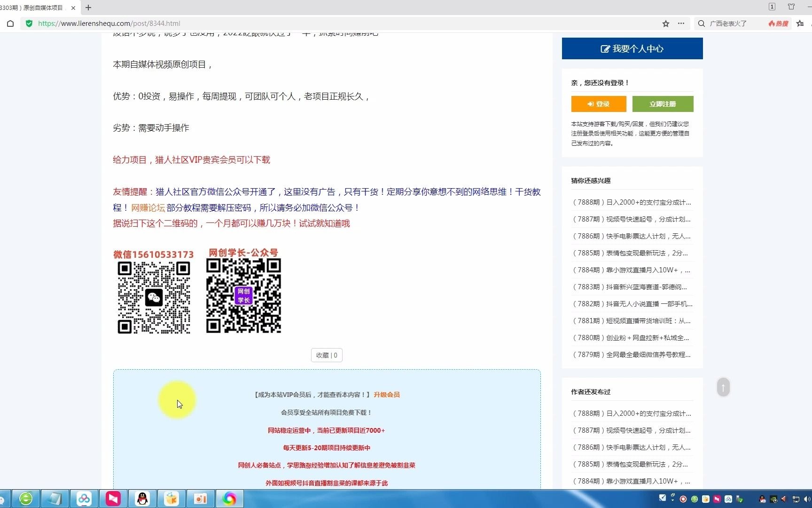Open a new tab with plus button
This screenshot has height=508, width=812.
(88, 8)
